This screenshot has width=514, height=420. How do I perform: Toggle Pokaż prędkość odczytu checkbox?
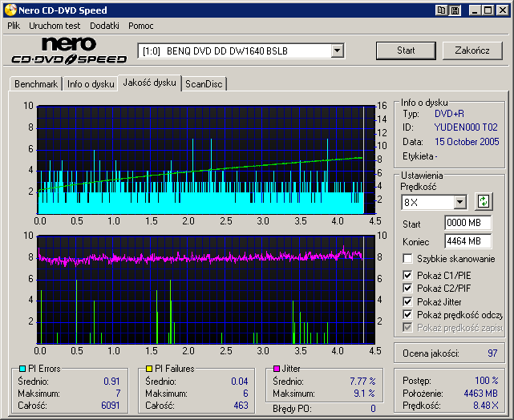pos(407,314)
